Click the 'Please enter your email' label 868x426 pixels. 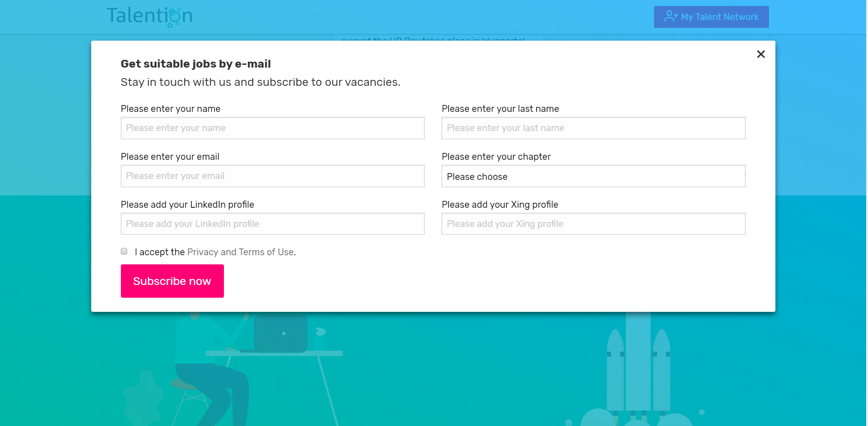[170, 157]
